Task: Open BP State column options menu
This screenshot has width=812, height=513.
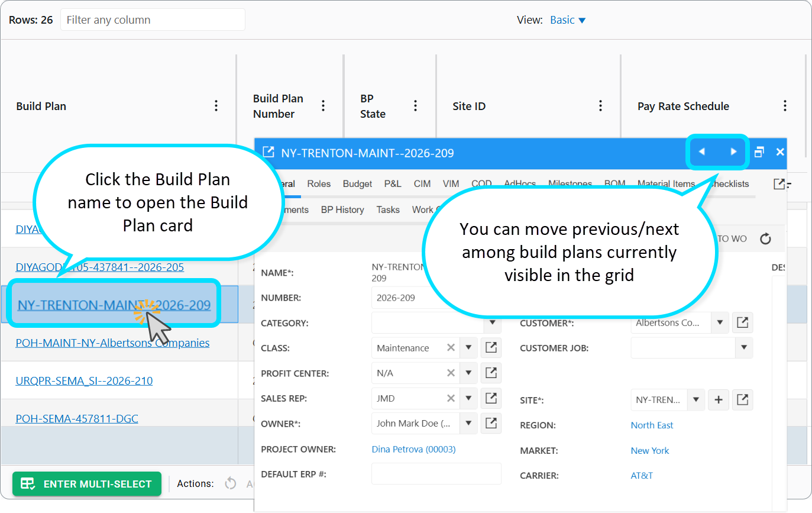Action: (415, 106)
